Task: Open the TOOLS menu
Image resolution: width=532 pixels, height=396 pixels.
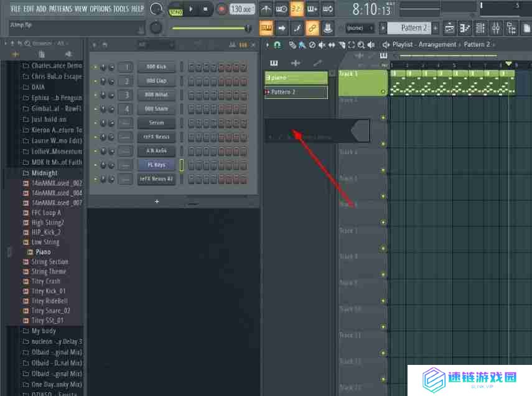Action: click(x=121, y=9)
